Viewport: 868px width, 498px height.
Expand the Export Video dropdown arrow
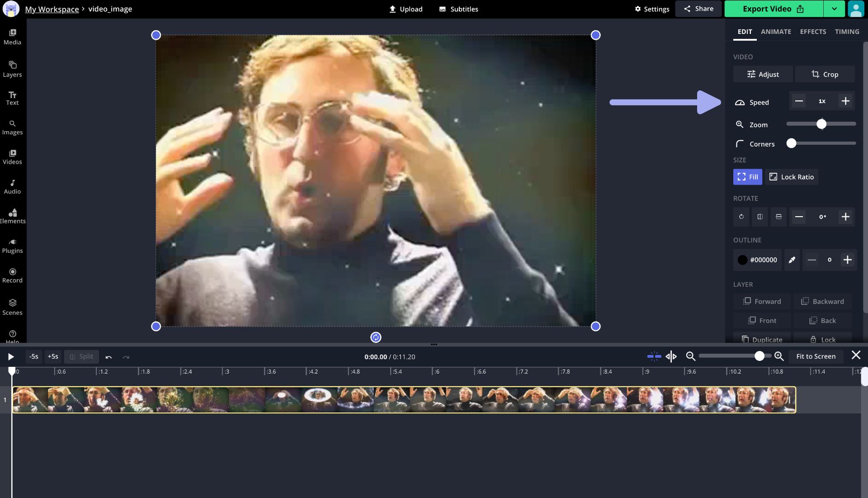click(x=834, y=9)
